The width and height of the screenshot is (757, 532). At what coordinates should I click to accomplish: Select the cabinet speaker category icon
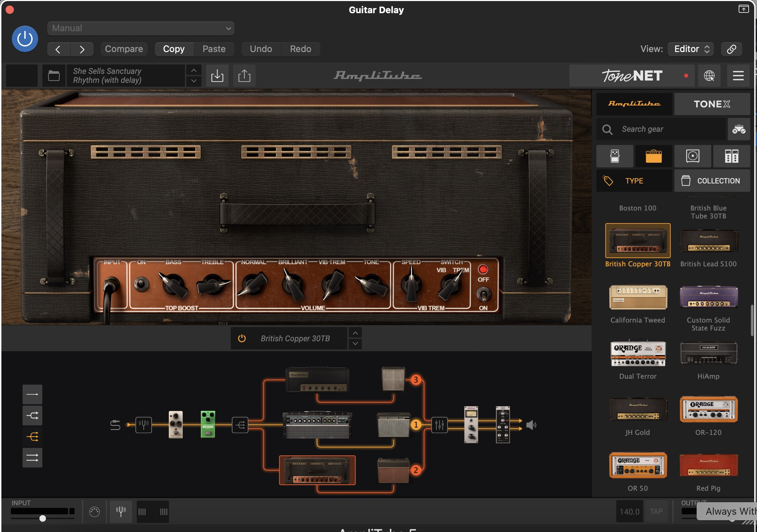coord(692,156)
